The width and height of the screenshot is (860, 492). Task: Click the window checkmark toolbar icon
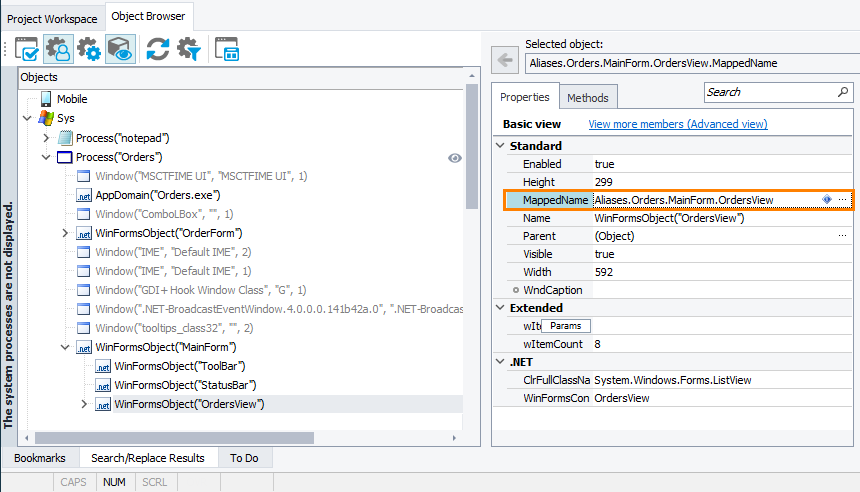[27, 49]
